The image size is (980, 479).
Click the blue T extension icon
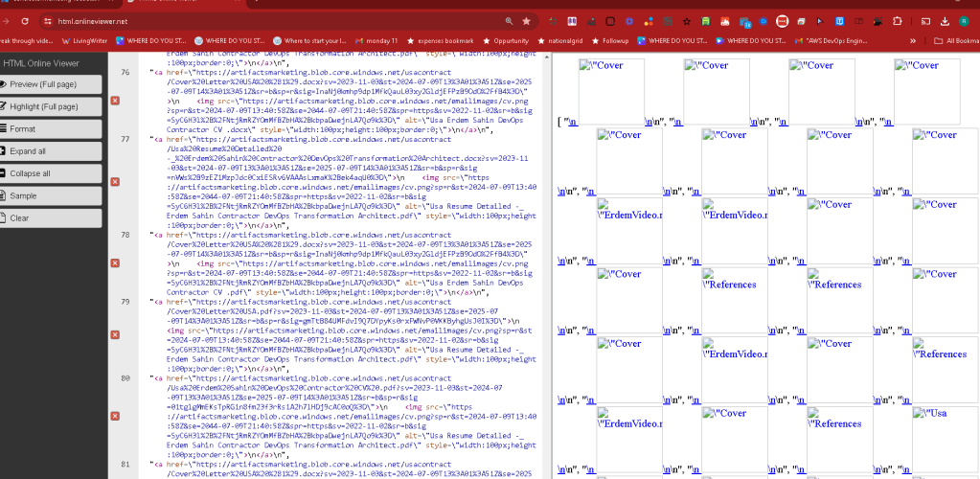coord(839,21)
